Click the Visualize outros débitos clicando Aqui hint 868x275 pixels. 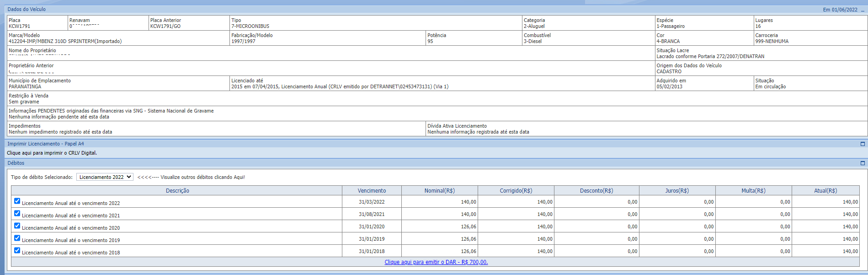pyautogui.click(x=191, y=177)
